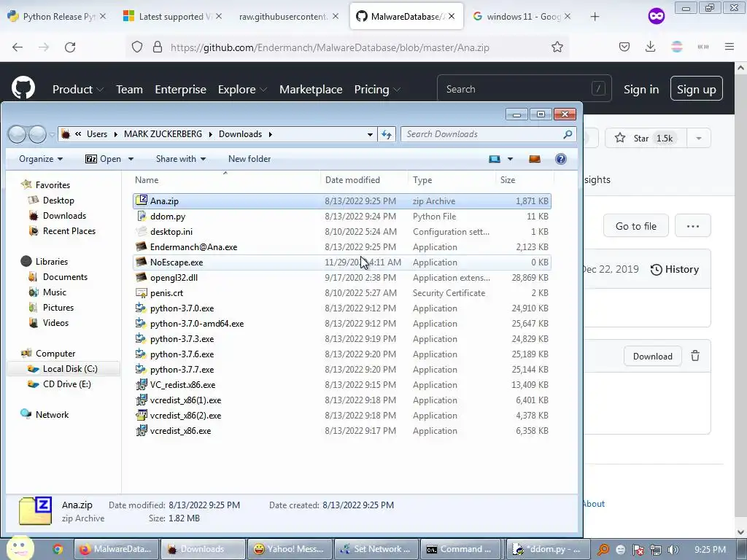Screen dimensions: 747x560
Task: Click the GitHub Sign up button
Action: click(697, 89)
